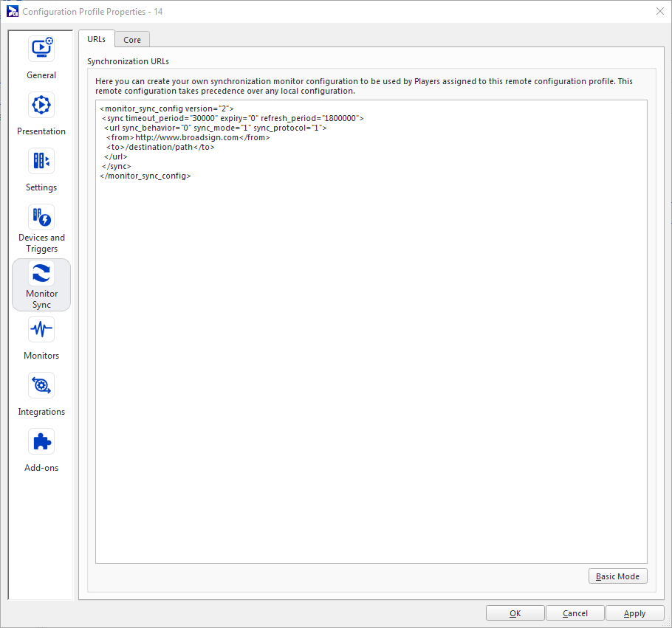The image size is (672, 628).
Task: Place cursor on the broadsign.com from line
Action: click(188, 137)
